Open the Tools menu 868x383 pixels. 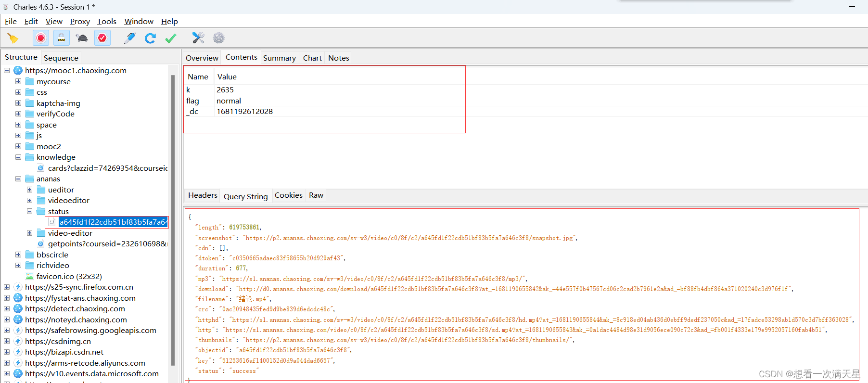pos(107,21)
